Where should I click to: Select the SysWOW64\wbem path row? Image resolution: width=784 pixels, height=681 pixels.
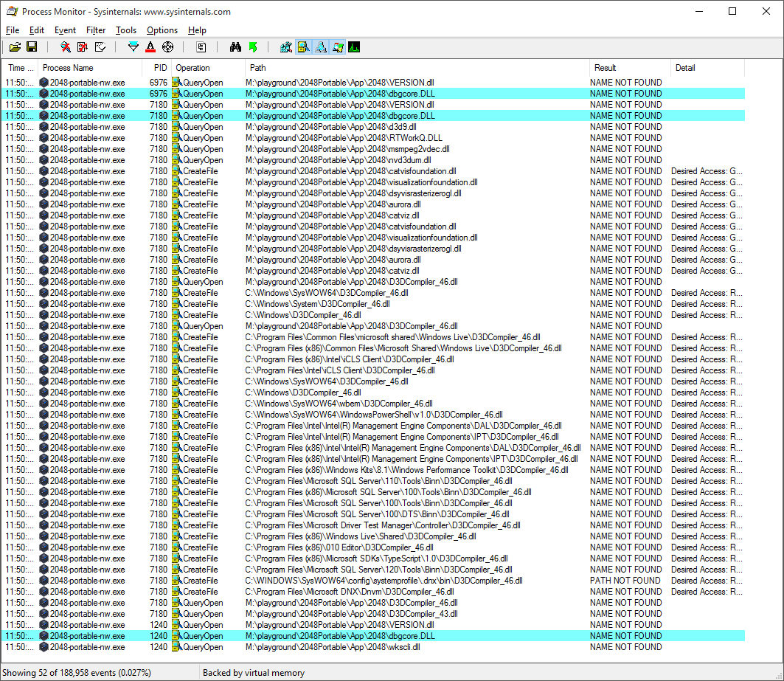[x=339, y=404]
